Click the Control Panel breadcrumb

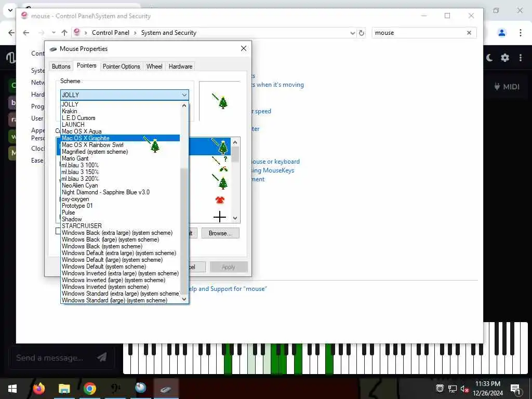(x=111, y=33)
